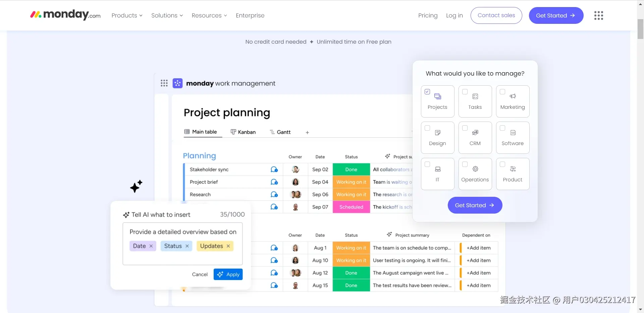644x313 pixels.
Task: Expand the Resources dropdown menu
Action: (x=209, y=15)
